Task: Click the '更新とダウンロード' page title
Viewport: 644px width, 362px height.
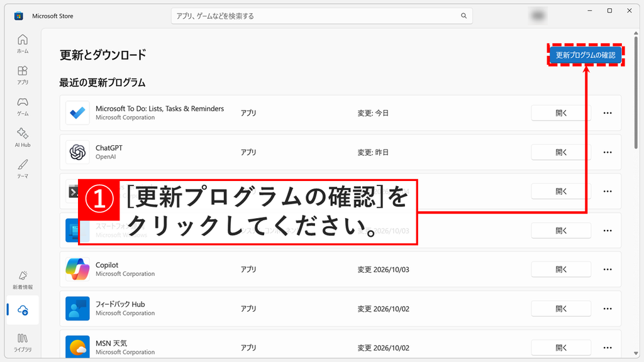Action: pyautogui.click(x=103, y=55)
